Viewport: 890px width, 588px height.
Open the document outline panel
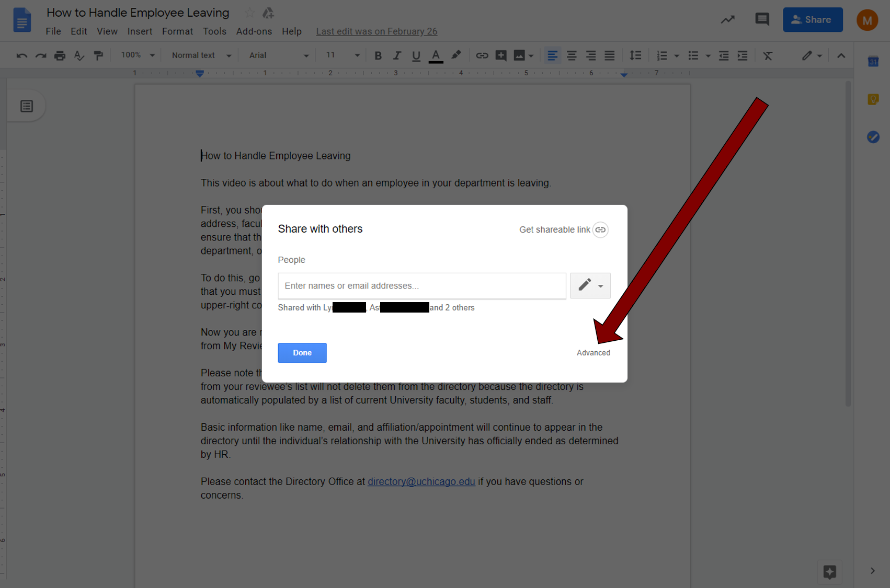tap(26, 105)
